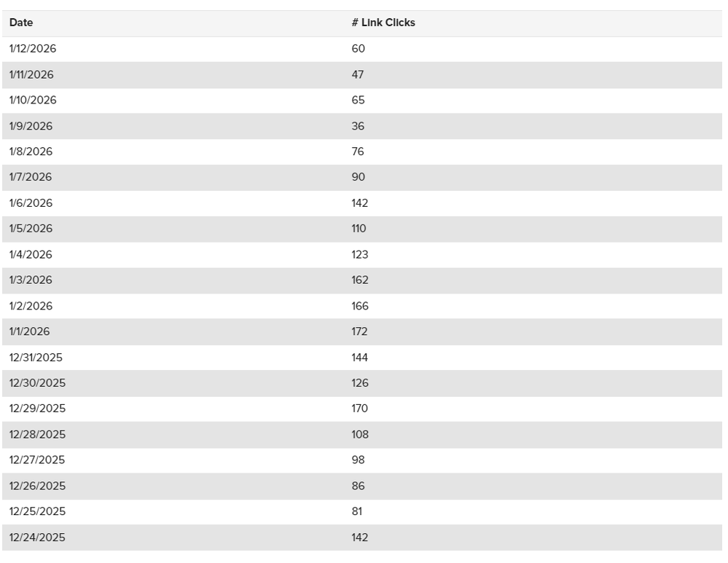Click the 1/10/2026 date entry
Viewport: 728px width, 563px height.
pyautogui.click(x=33, y=100)
